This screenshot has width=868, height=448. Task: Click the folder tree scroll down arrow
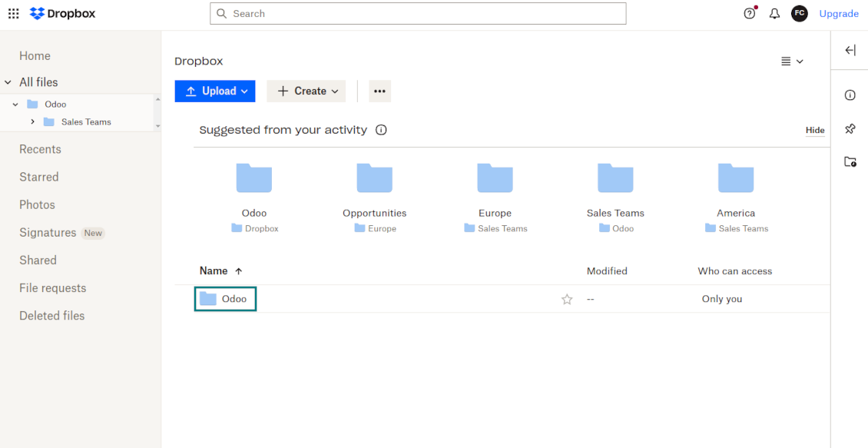[157, 126]
